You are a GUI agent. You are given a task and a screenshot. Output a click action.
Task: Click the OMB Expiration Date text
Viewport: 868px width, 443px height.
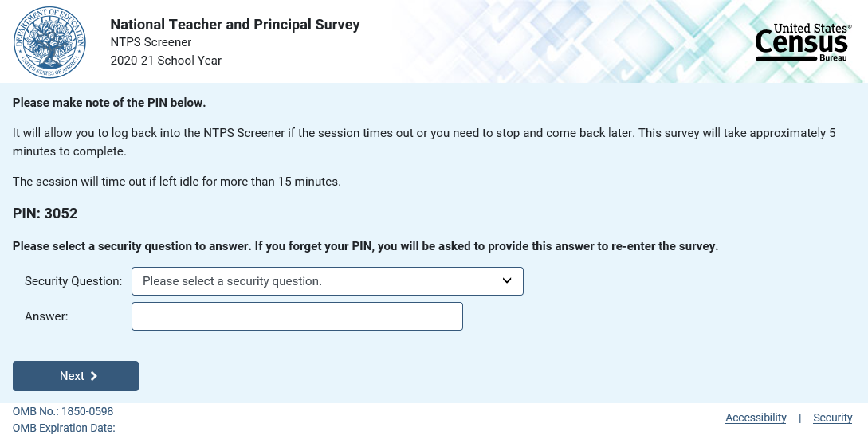click(x=64, y=428)
